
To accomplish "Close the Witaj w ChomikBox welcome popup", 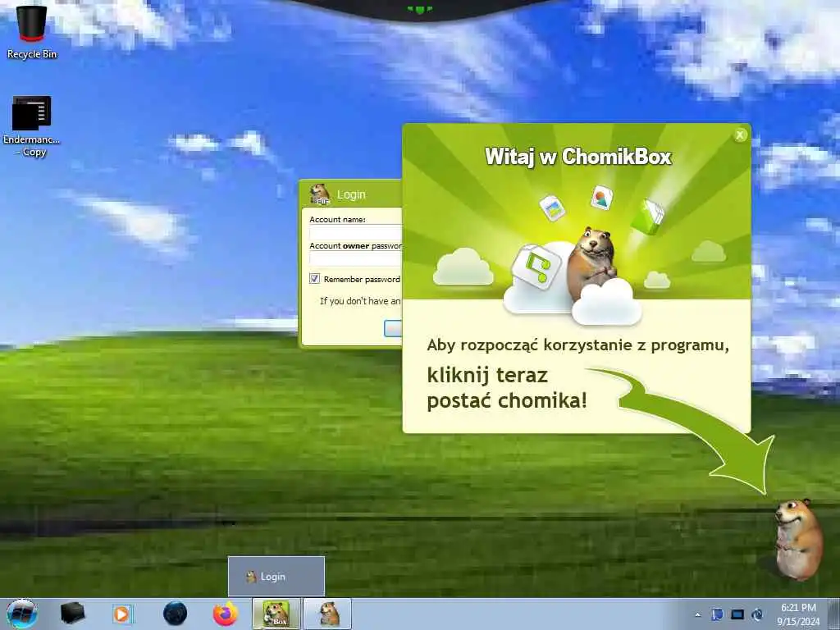I will coord(740,135).
